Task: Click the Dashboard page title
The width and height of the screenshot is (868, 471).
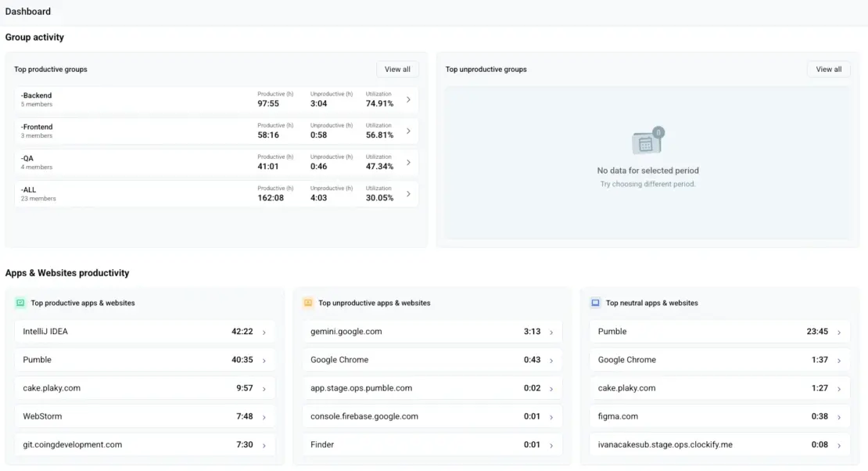Action: 27,12
